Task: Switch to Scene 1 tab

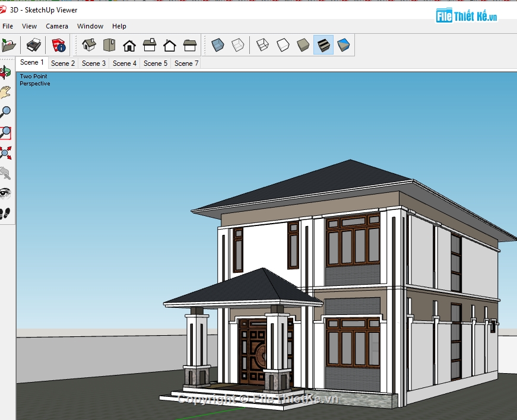Action: pos(32,63)
